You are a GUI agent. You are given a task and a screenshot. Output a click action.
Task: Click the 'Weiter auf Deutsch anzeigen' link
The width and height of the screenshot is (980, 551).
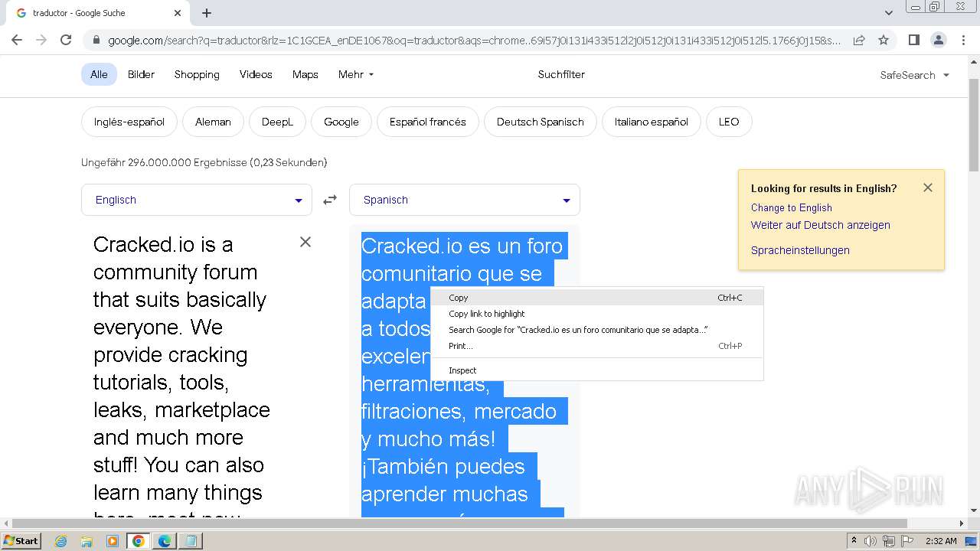pos(821,225)
